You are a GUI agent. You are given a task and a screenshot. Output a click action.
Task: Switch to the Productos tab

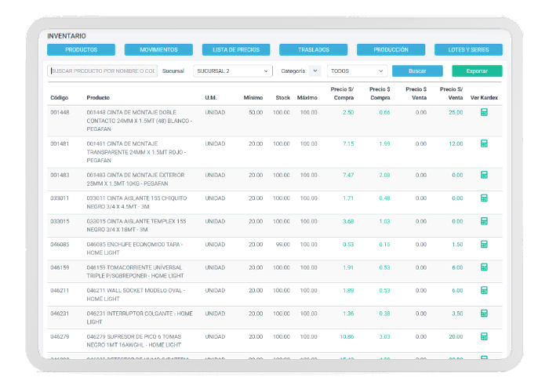click(x=81, y=49)
